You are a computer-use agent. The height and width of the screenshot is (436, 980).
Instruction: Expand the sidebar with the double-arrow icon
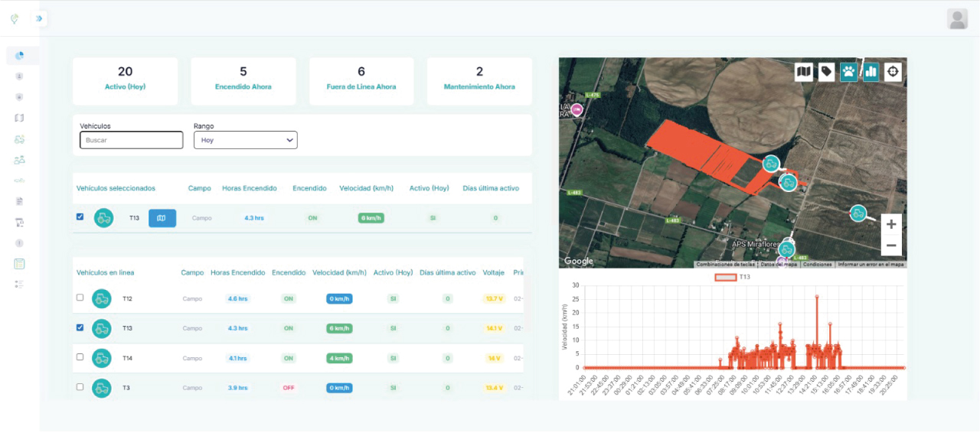click(x=39, y=18)
